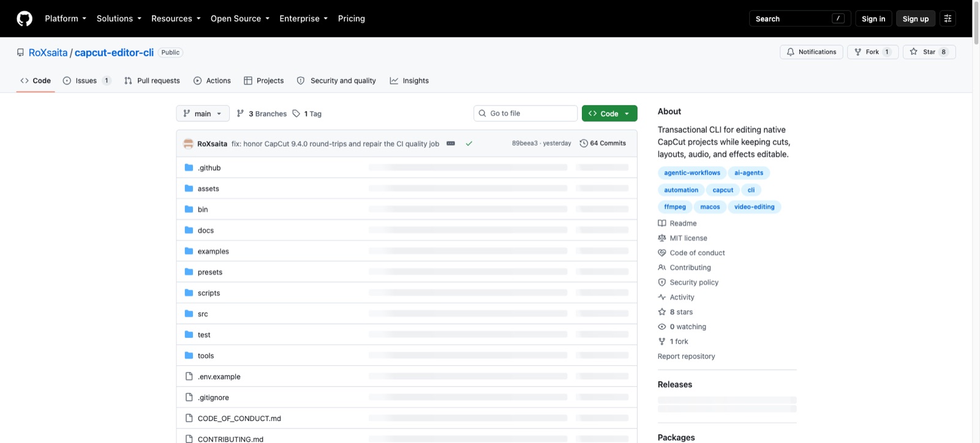This screenshot has height=443, width=980.
Task: View the 64 Commits history
Action: point(603,143)
